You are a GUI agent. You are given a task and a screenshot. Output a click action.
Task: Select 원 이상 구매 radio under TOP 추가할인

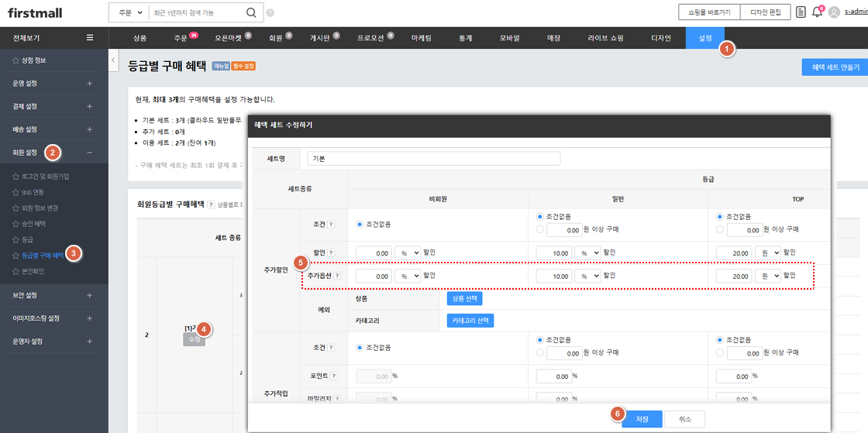pyautogui.click(x=720, y=229)
